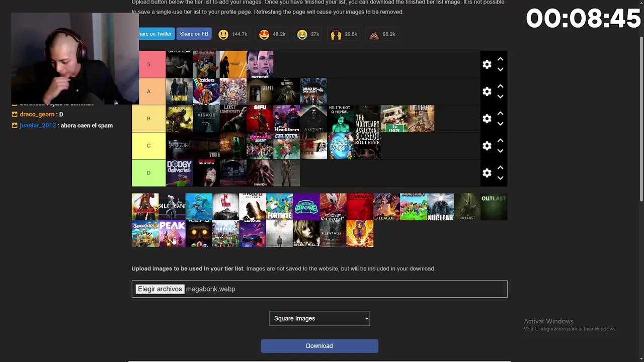Screen dimensions: 644x362
Task: React with poop emoji showing 65.2k
Action: coord(382,34)
